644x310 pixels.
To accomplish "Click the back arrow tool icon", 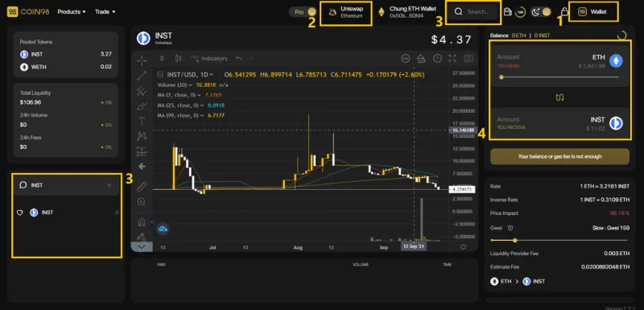I will click(142, 167).
